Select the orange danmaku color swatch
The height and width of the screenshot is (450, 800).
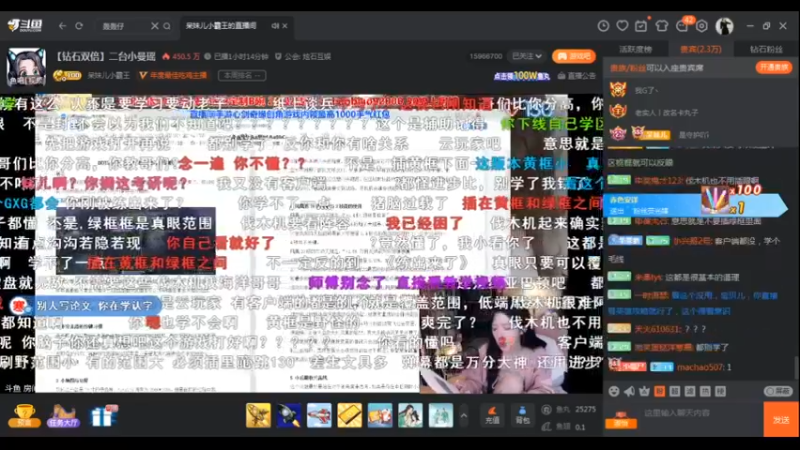click(660, 391)
